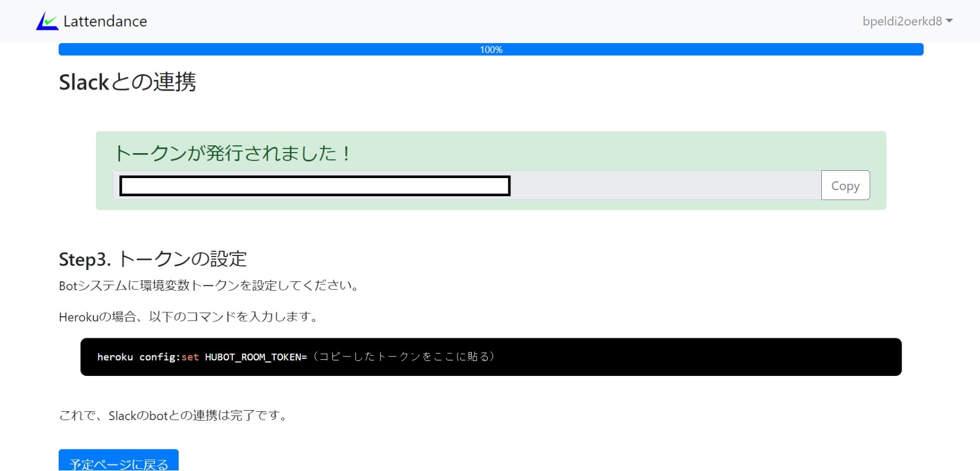Click the Botシステムに環境変数トークンを設定してください text

[x=210, y=286]
